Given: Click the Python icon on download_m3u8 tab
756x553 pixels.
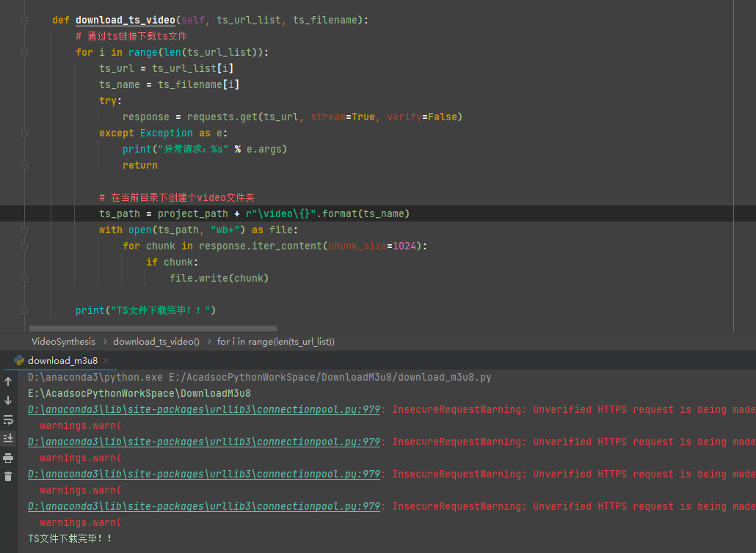Looking at the screenshot, I should pyautogui.click(x=19, y=360).
